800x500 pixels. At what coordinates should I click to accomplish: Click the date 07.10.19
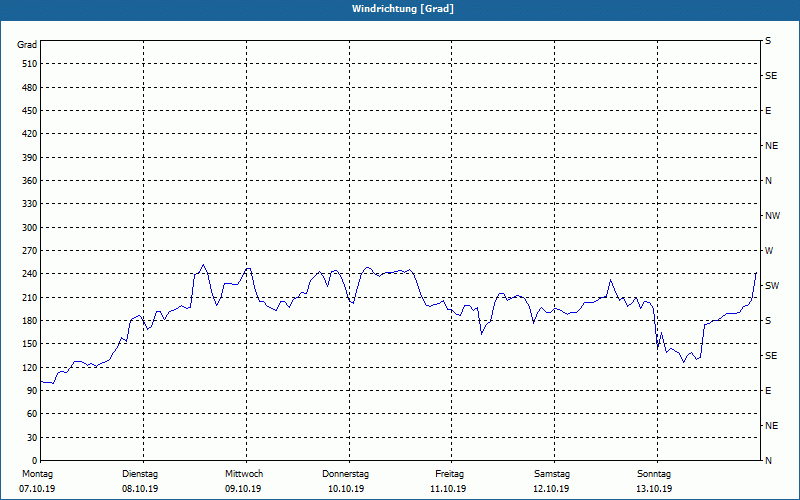click(37, 489)
